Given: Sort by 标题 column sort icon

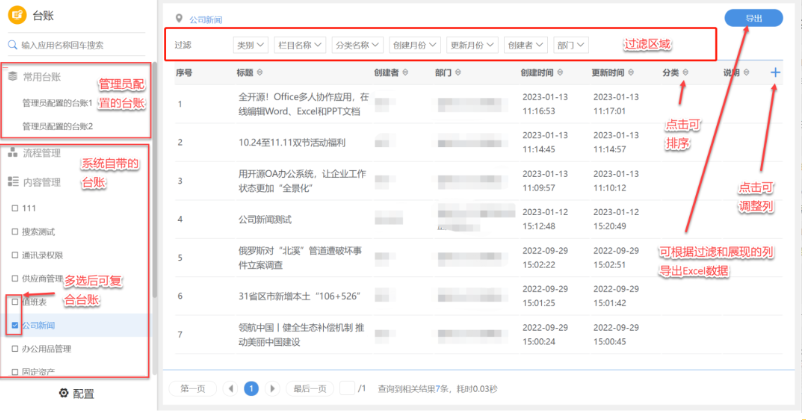Looking at the screenshot, I should 260,72.
